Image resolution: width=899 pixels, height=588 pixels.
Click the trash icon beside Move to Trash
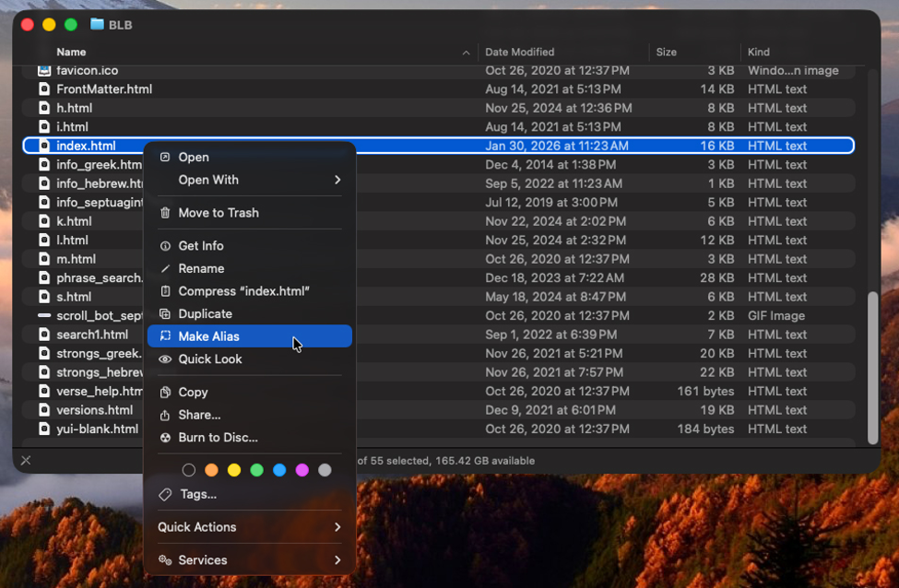(x=165, y=213)
